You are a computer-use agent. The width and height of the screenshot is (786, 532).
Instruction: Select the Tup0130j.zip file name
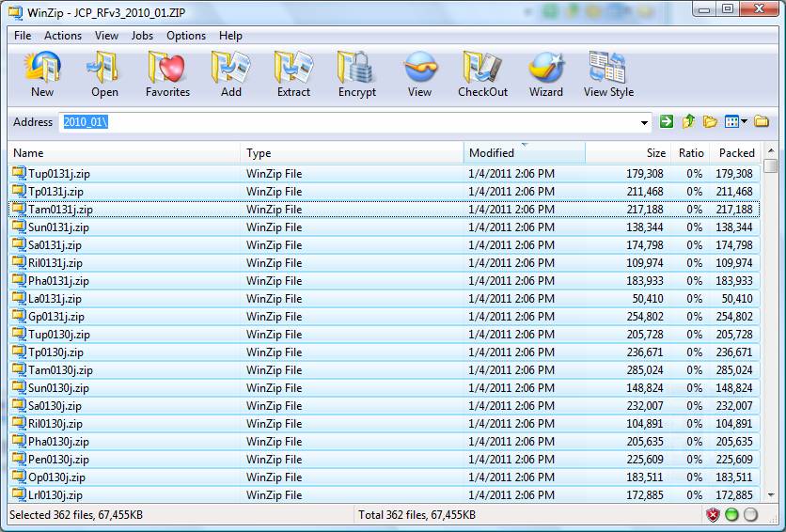(x=59, y=334)
